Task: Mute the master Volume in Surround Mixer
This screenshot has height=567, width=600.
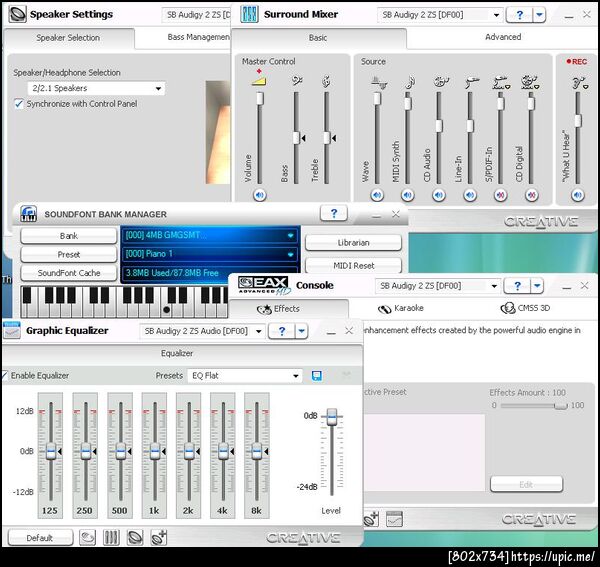Action: (x=260, y=195)
